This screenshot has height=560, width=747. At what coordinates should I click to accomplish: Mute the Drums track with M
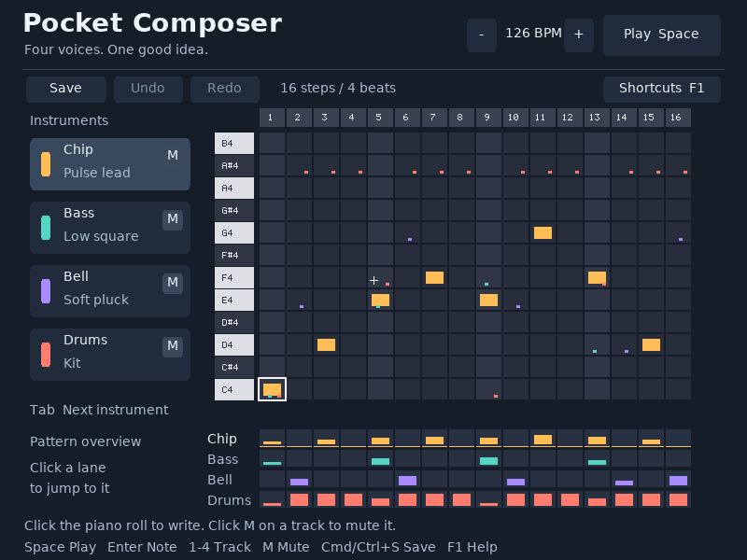pos(173,345)
